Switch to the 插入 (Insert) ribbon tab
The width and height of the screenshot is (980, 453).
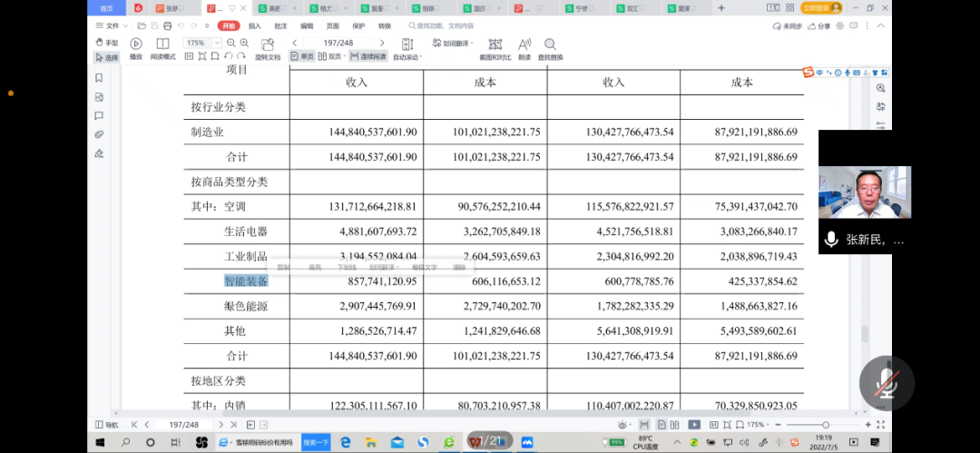[x=255, y=26]
